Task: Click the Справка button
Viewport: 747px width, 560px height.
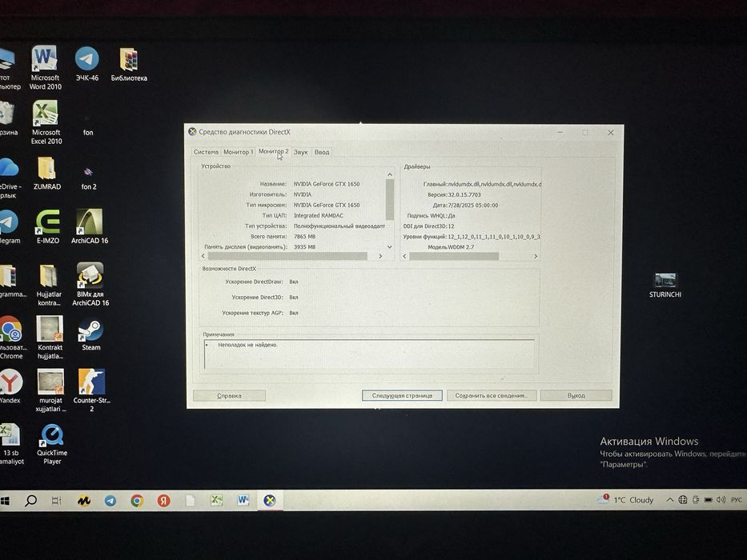Action: 229,396
